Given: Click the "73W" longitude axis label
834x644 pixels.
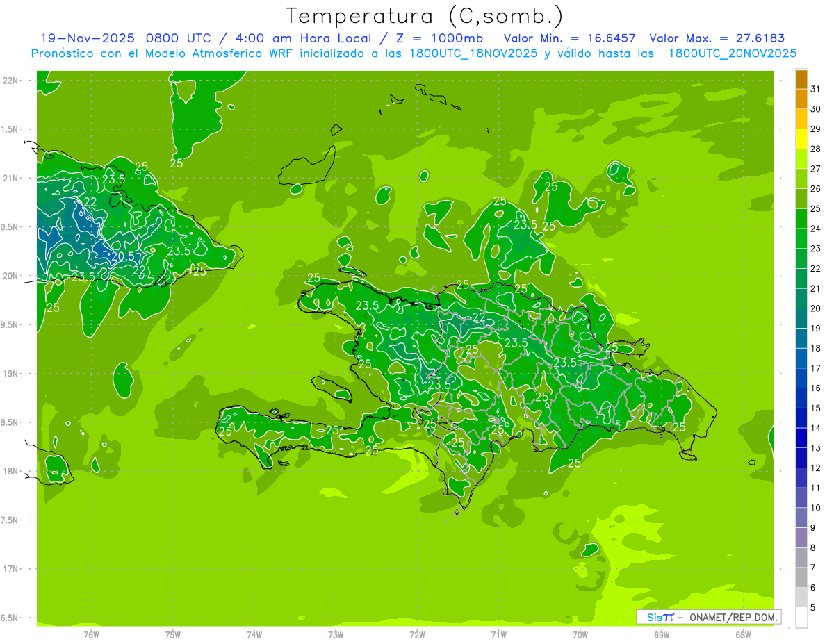Looking at the screenshot, I should 336,634.
